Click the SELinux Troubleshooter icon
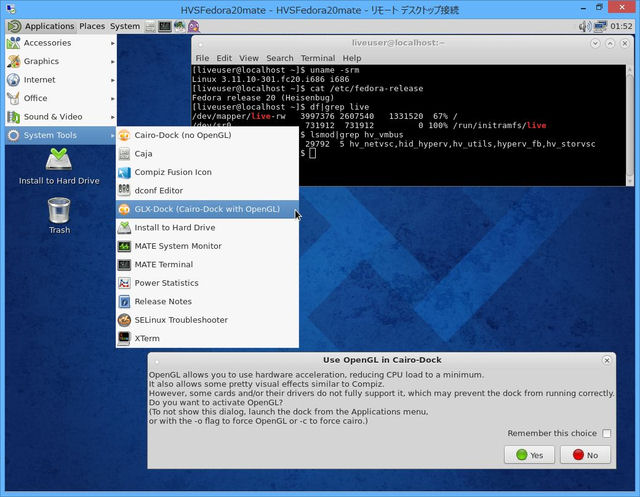This screenshot has height=497, width=640. click(124, 320)
